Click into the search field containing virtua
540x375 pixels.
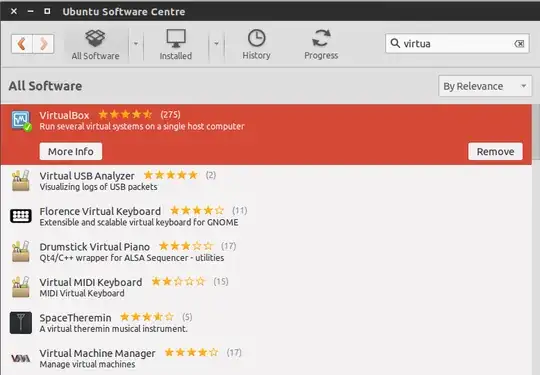[457, 43]
